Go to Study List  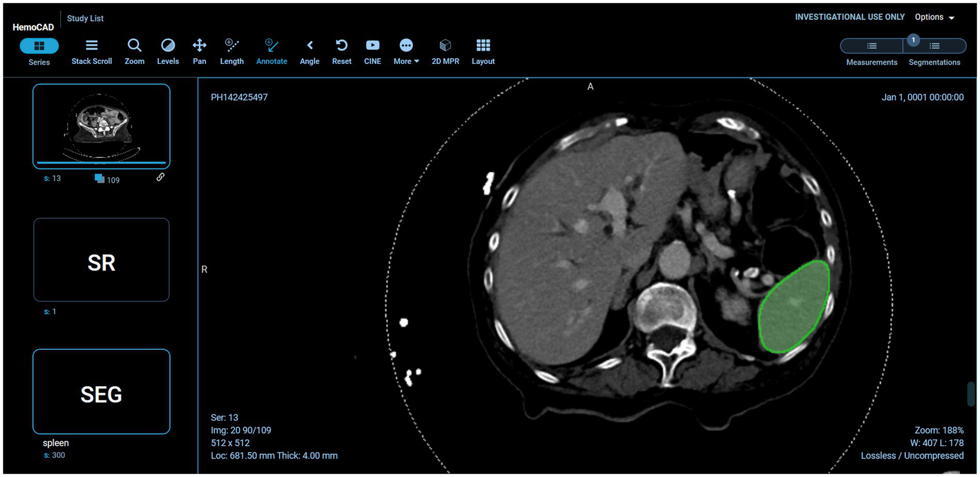point(85,19)
